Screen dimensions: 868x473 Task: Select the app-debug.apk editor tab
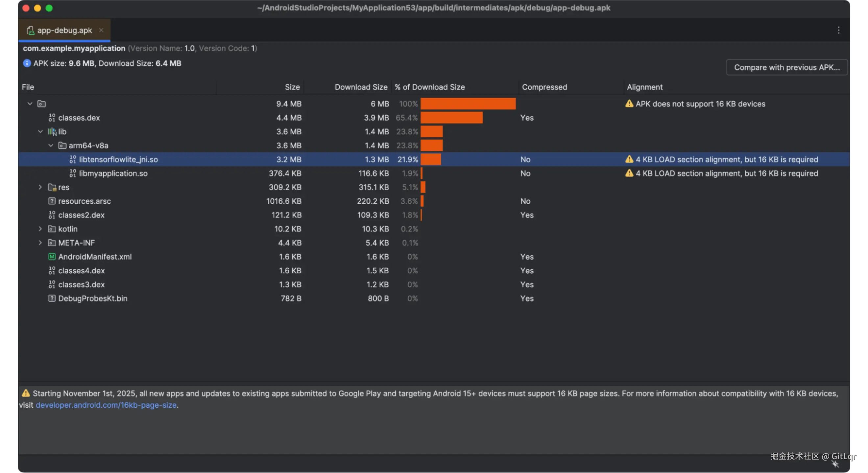(x=64, y=30)
